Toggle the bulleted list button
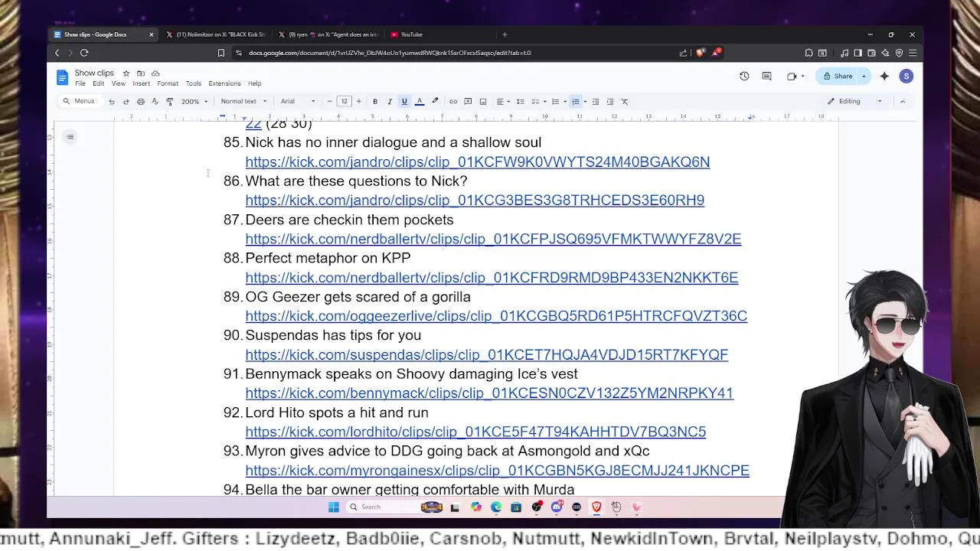This screenshot has width=980, height=551. point(555,101)
